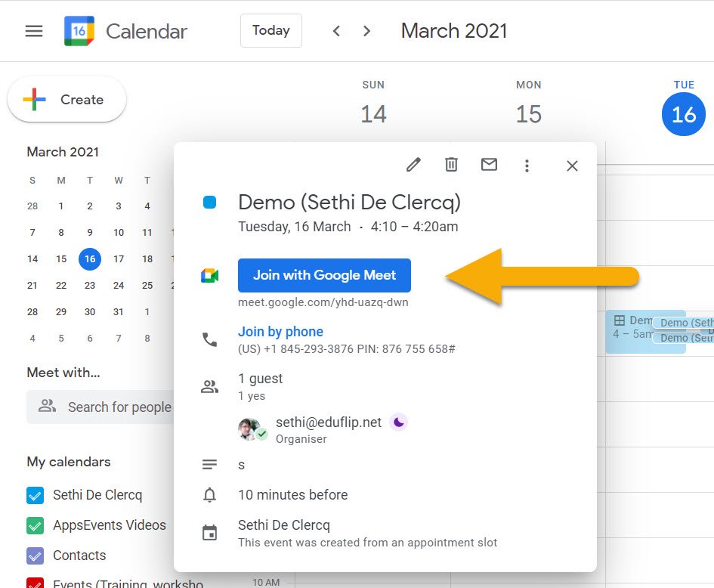Click the Demo (Sethi De Clercq) event title
The width and height of the screenshot is (714, 588).
coord(349,203)
